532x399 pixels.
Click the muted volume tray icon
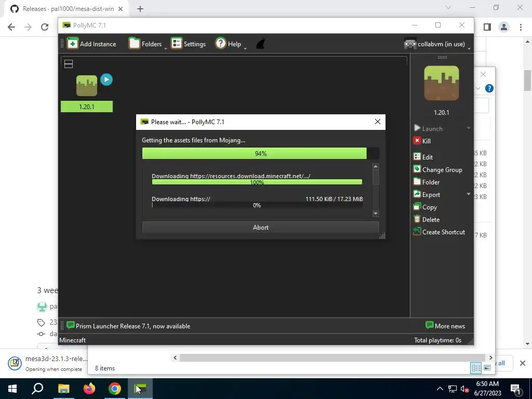464,389
